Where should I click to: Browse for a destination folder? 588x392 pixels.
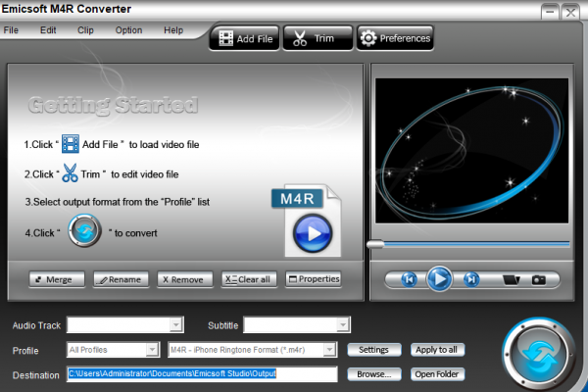[x=374, y=374]
